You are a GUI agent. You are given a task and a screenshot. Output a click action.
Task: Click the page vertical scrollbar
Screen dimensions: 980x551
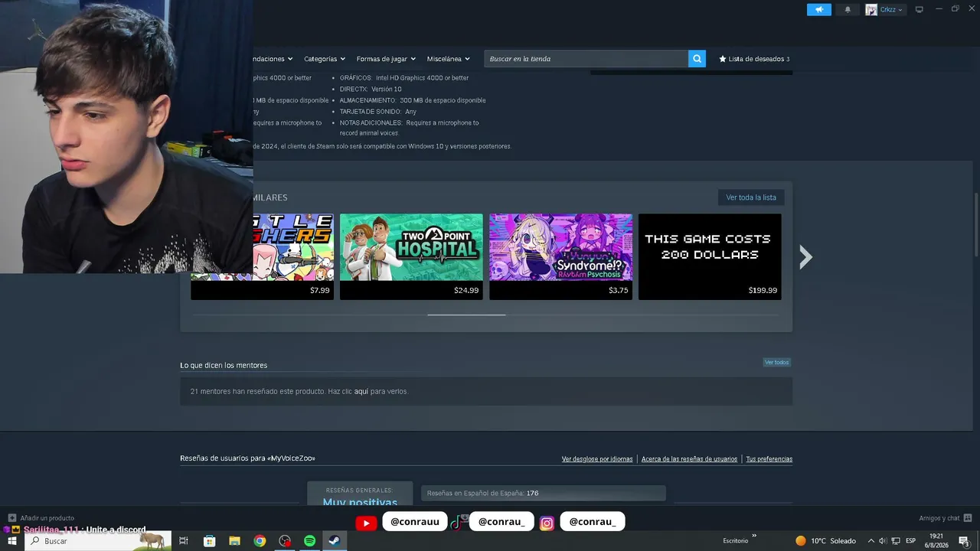(975, 226)
